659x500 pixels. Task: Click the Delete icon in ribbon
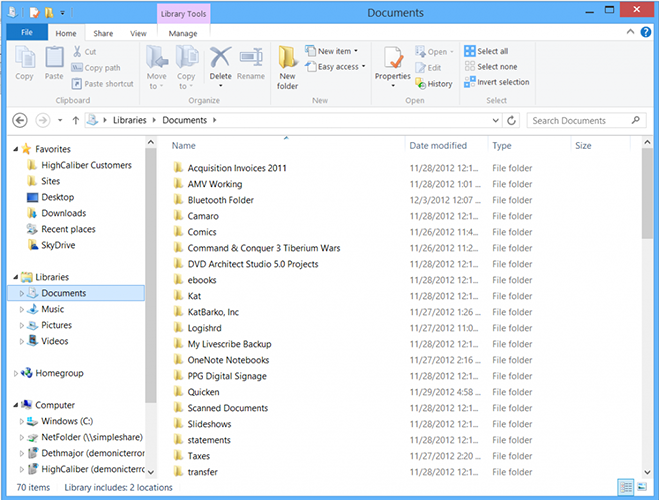point(220,61)
